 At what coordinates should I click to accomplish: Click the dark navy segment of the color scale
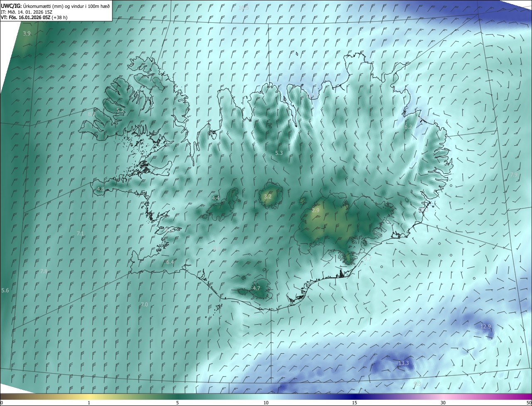(355, 396)
